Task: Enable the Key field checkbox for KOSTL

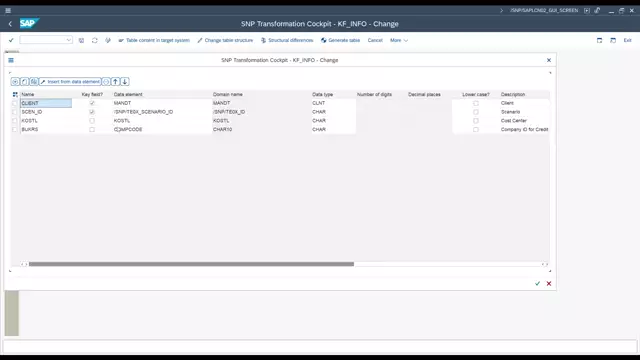Action: click(x=92, y=121)
